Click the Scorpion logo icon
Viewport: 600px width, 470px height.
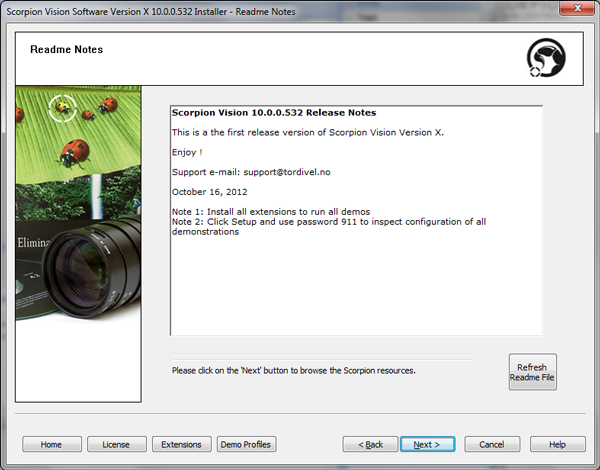point(546,57)
